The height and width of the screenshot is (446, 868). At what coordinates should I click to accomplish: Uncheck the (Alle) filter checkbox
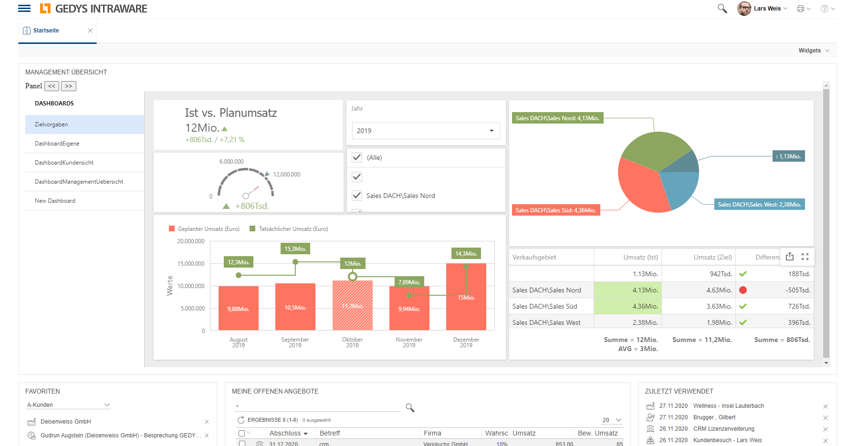click(x=357, y=157)
